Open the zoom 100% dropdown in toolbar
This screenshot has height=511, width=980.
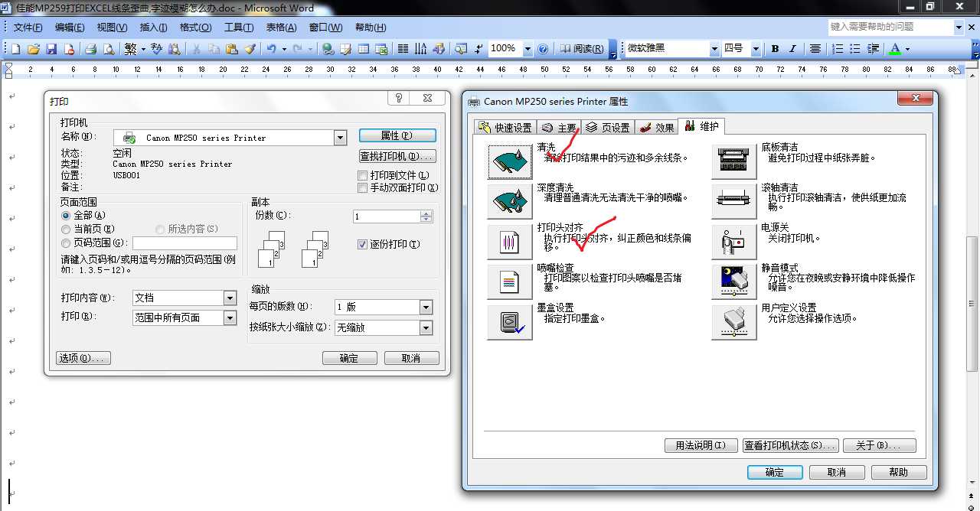tap(527, 49)
